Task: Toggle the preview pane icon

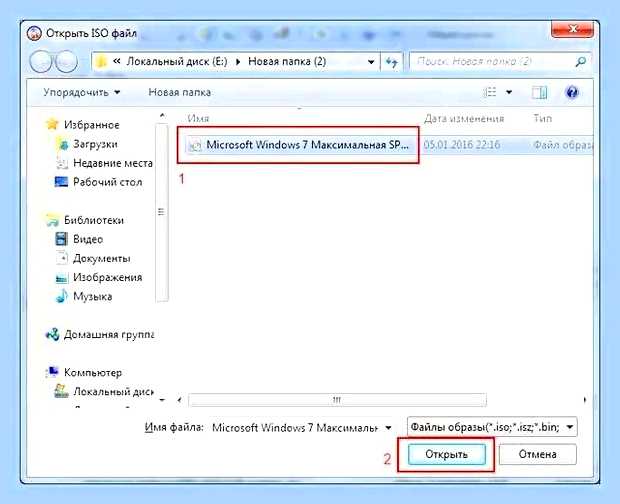Action: coord(539,92)
